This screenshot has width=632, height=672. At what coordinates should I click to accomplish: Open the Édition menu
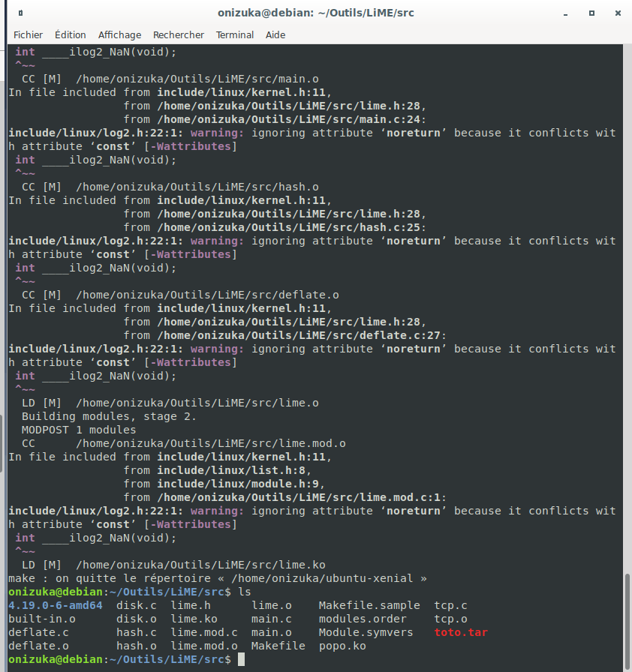pos(71,34)
